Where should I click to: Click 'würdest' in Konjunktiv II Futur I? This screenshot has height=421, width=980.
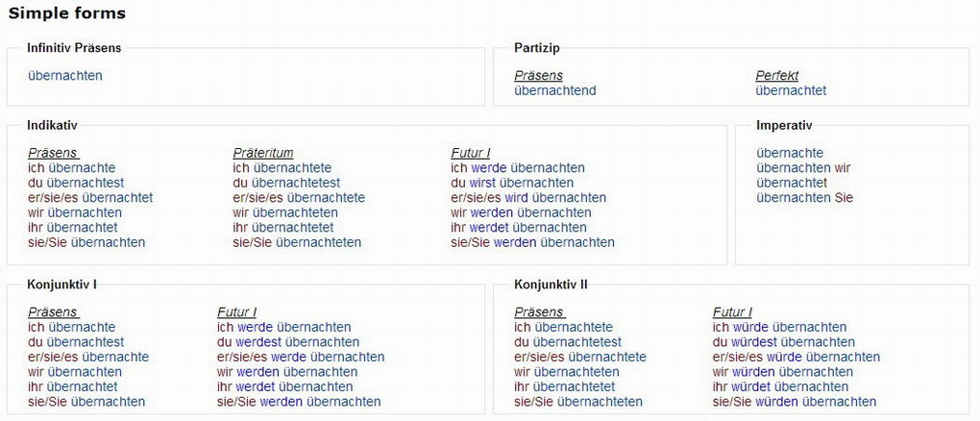pyautogui.click(x=754, y=342)
